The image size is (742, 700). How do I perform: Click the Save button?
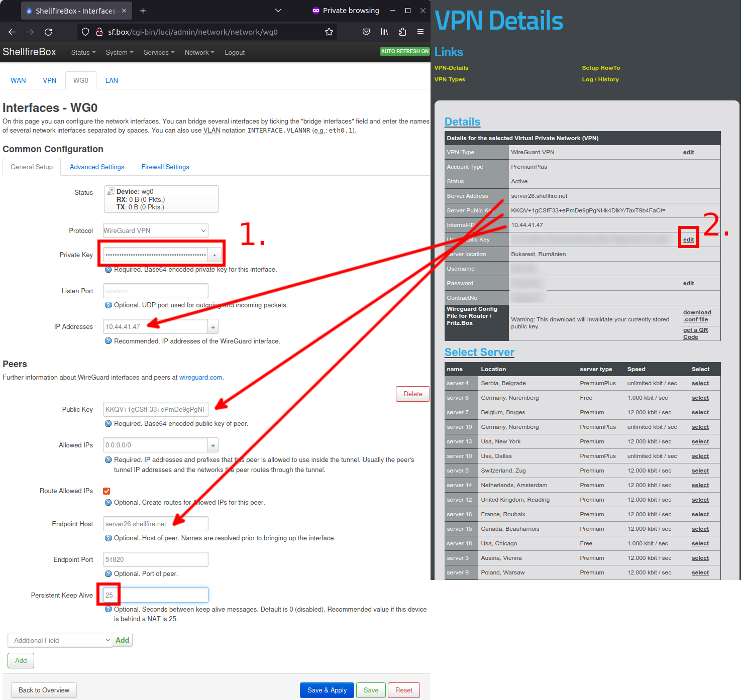point(371,690)
